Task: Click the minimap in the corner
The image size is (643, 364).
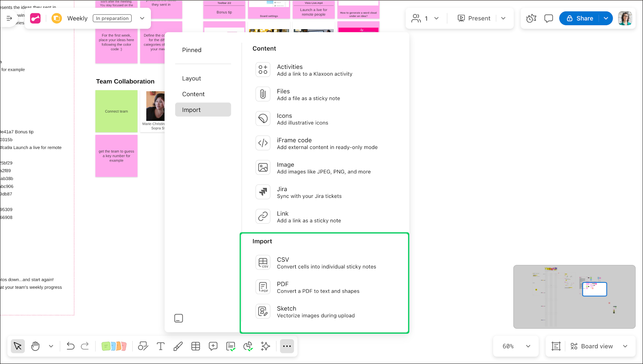Action: pos(574,297)
